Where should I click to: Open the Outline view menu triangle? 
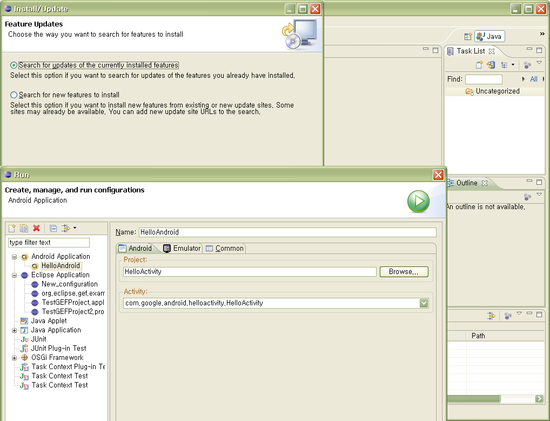point(539,194)
